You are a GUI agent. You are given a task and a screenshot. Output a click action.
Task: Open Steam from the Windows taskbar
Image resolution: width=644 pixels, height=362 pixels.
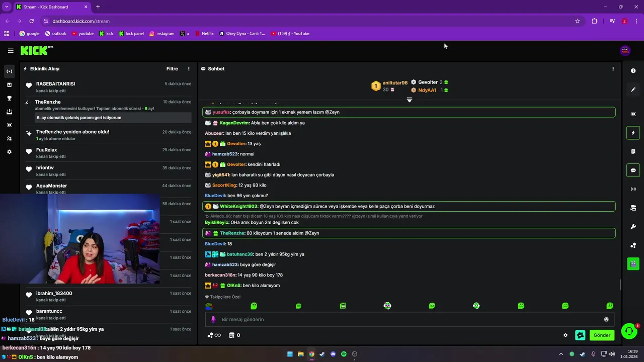322,354
